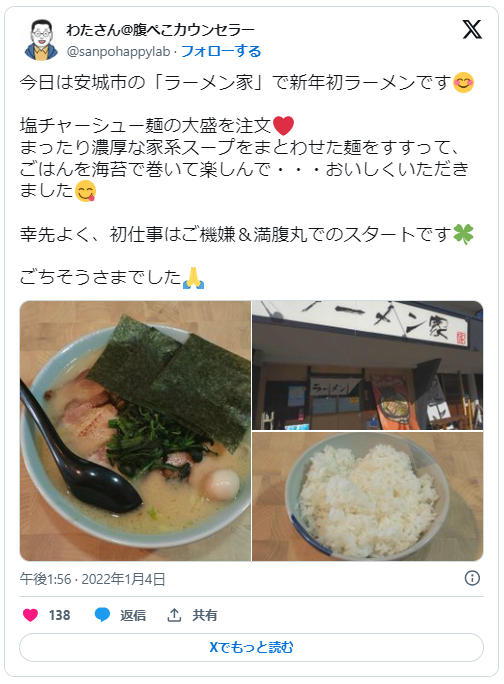Open the ramen bowl photo
This screenshot has width=504, height=684.
[135, 431]
